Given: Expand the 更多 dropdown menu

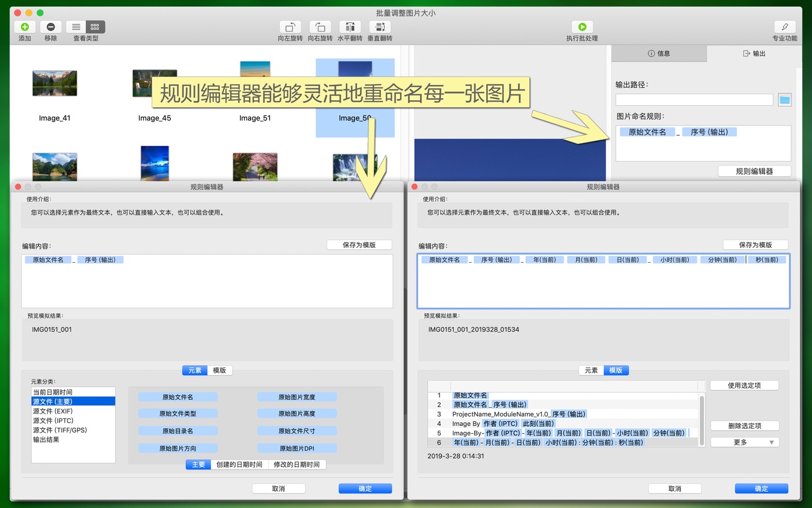Looking at the screenshot, I should (745, 442).
